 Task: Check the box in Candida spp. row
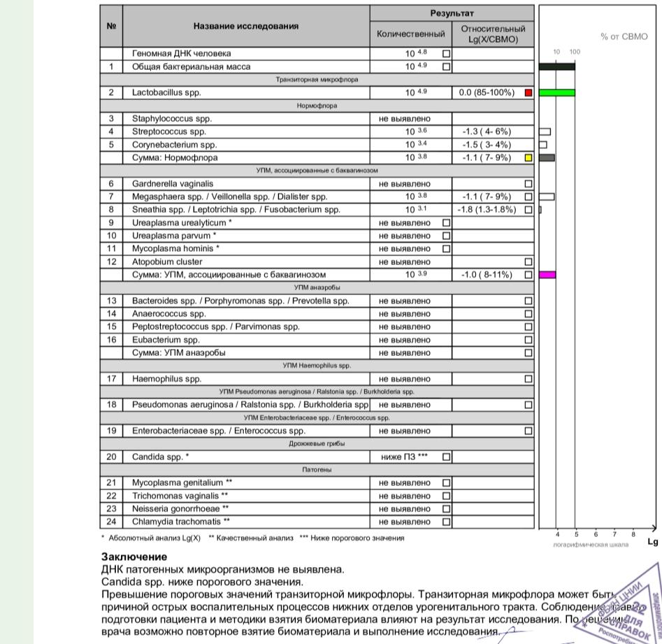(447, 457)
